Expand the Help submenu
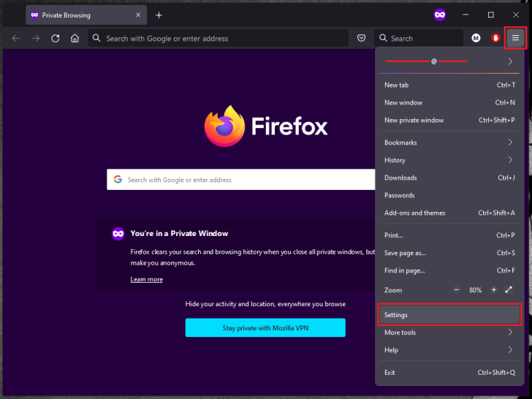Image resolution: width=532 pixels, height=399 pixels. click(449, 350)
